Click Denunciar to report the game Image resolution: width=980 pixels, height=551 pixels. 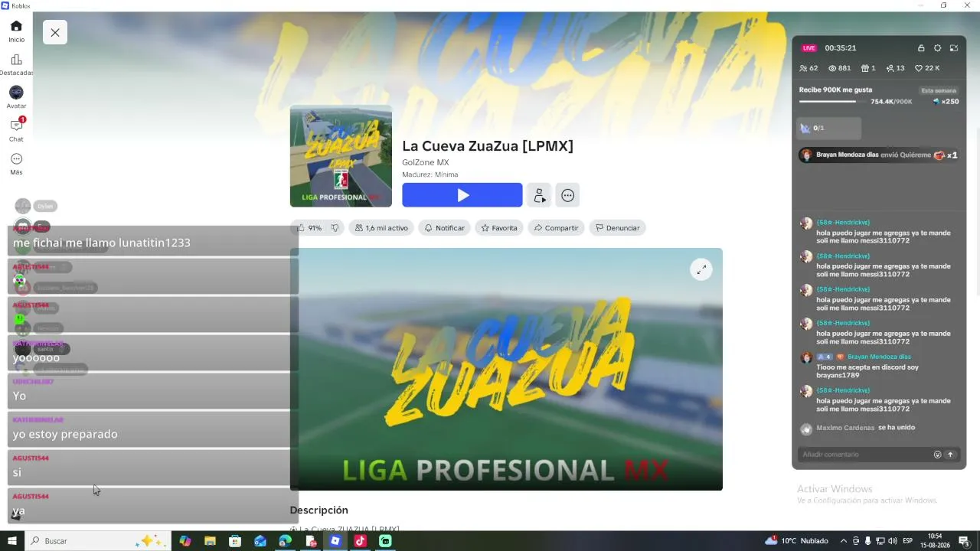(x=617, y=228)
